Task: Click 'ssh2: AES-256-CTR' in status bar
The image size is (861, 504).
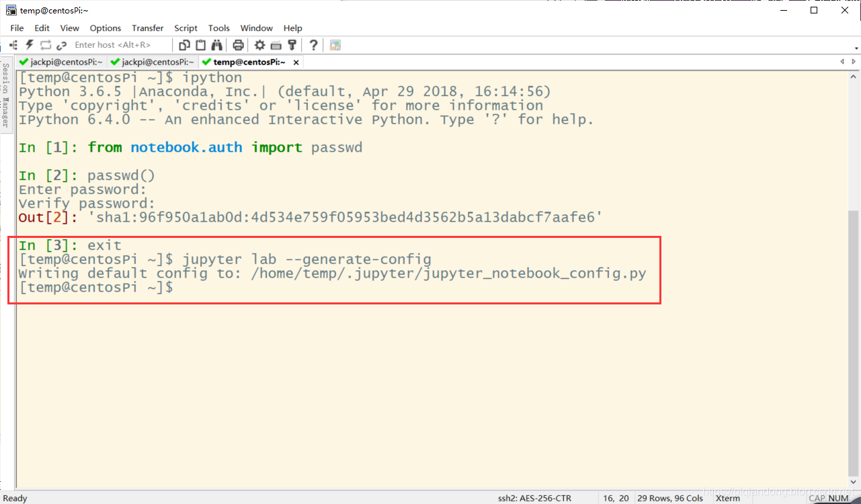Action: click(534, 498)
